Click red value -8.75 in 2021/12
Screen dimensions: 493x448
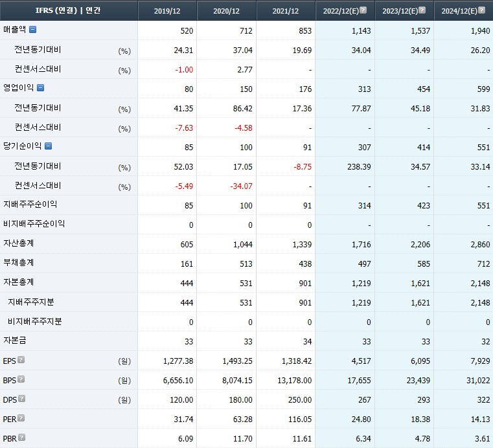coord(303,167)
